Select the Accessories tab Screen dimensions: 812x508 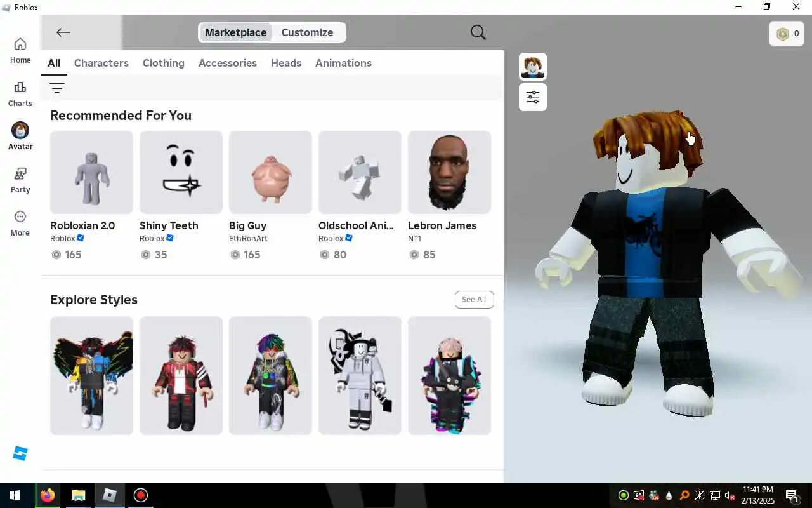(x=228, y=63)
